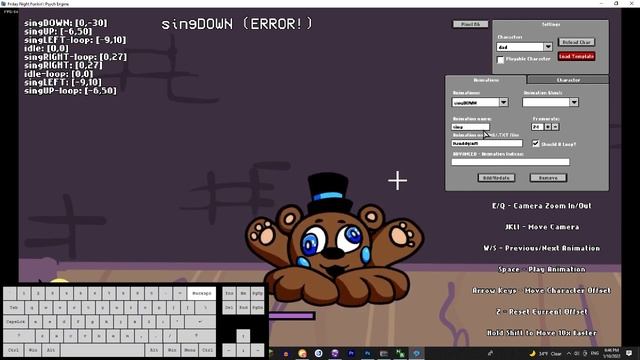The height and width of the screenshot is (360, 640).
Task: Click the left Ctrl key on the keyboard overlay
Action: click(x=13, y=350)
